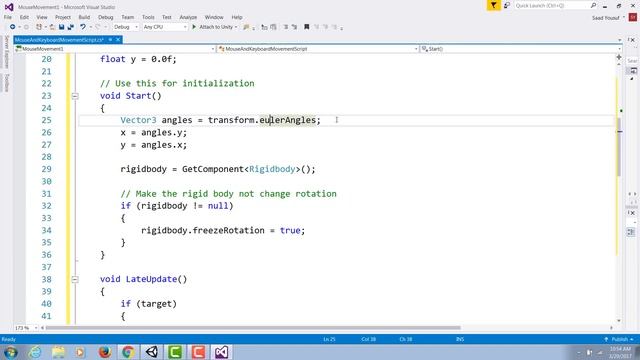Open the Saad Yousuf account menu
640x360 pixels.
(x=608, y=18)
